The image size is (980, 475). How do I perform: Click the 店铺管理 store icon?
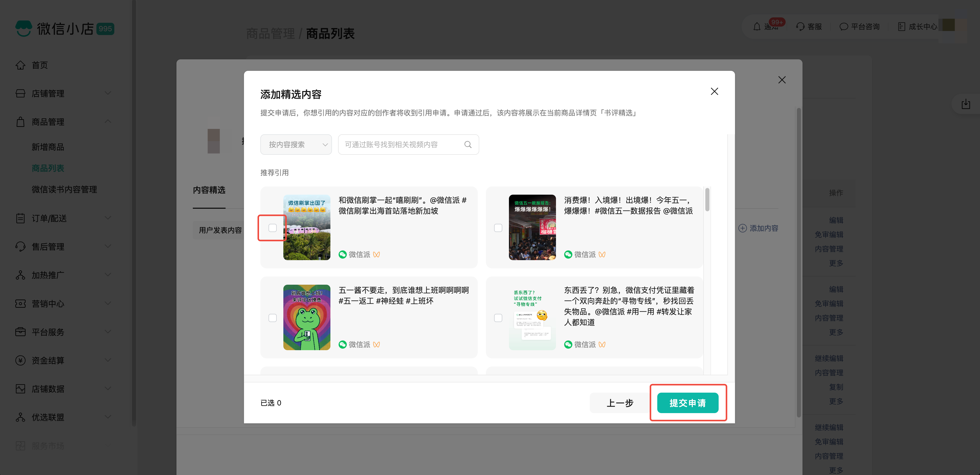pyautogui.click(x=20, y=93)
